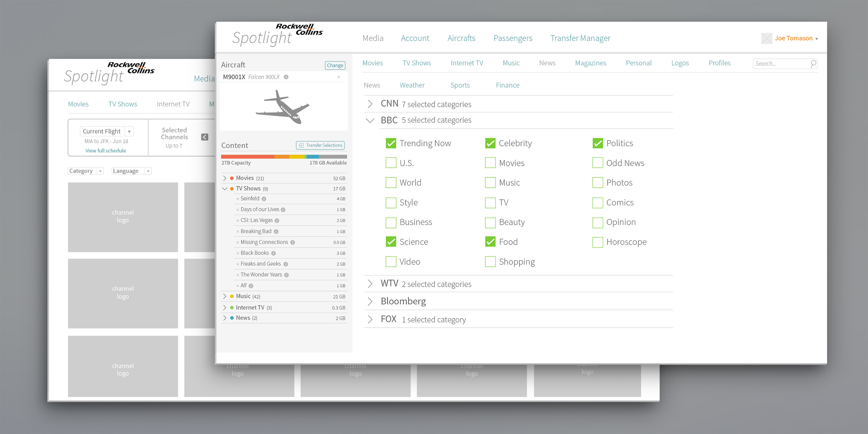868x434 pixels.
Task: Check the Horoscope checkbox
Action: 598,242
